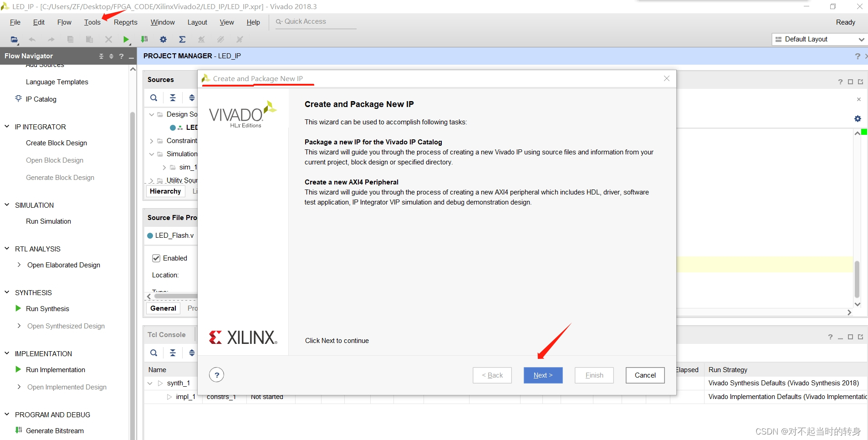Click the Open Project toolbar icon
This screenshot has width=868, height=440.
tap(15, 40)
